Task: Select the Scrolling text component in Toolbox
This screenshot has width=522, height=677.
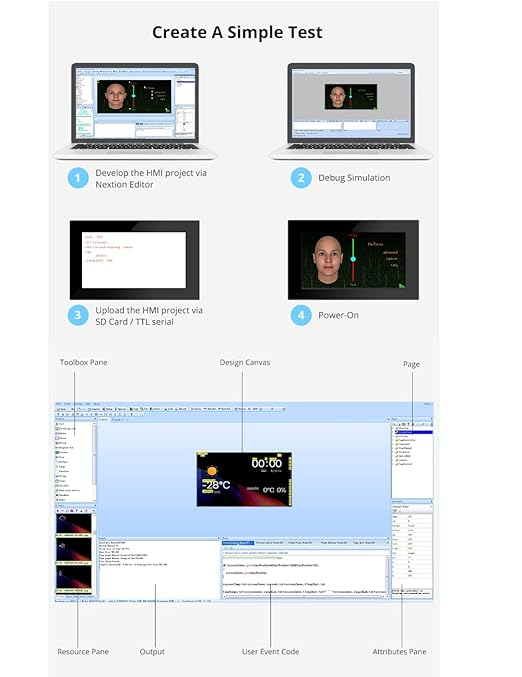Action: pos(65,429)
